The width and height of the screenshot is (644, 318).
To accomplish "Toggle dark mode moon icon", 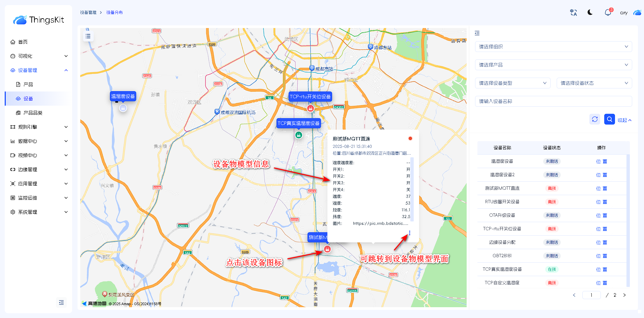I will 590,12.
